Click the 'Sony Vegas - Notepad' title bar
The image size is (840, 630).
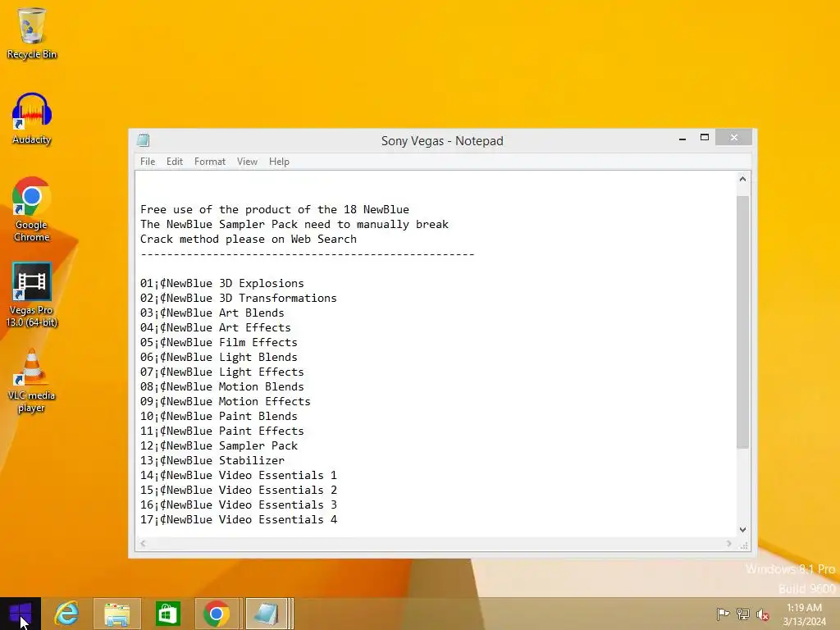tap(442, 141)
